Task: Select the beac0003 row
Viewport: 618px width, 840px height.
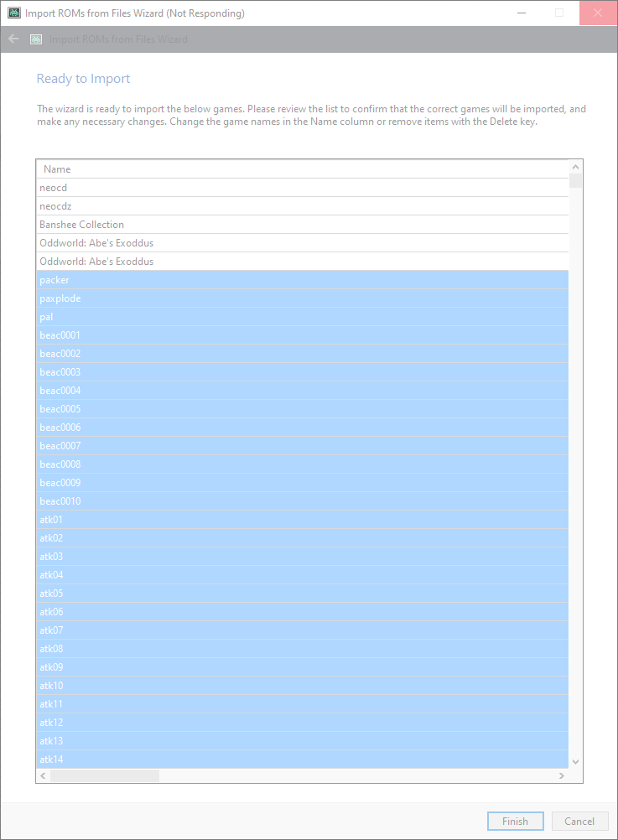Action: 303,371
